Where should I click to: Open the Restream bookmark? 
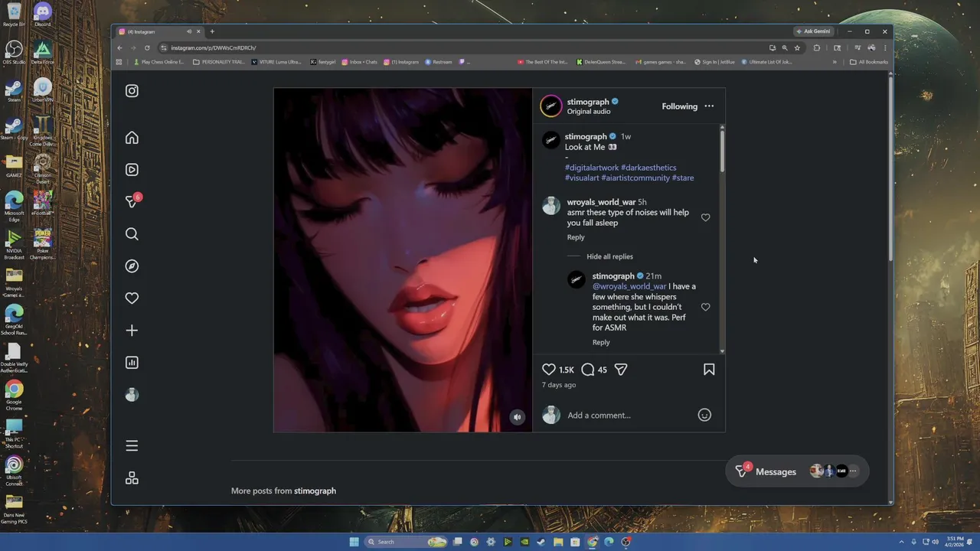pyautogui.click(x=439, y=62)
